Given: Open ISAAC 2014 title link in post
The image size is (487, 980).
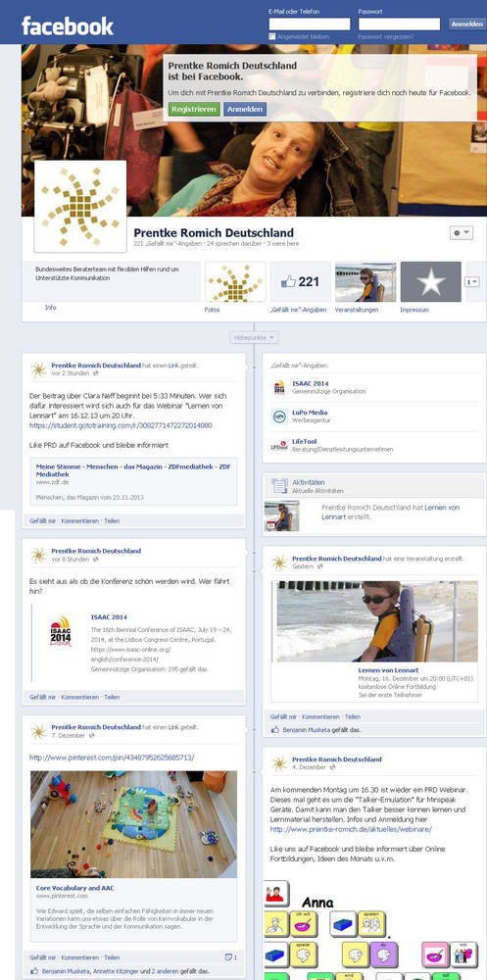Looking at the screenshot, I should [109, 616].
